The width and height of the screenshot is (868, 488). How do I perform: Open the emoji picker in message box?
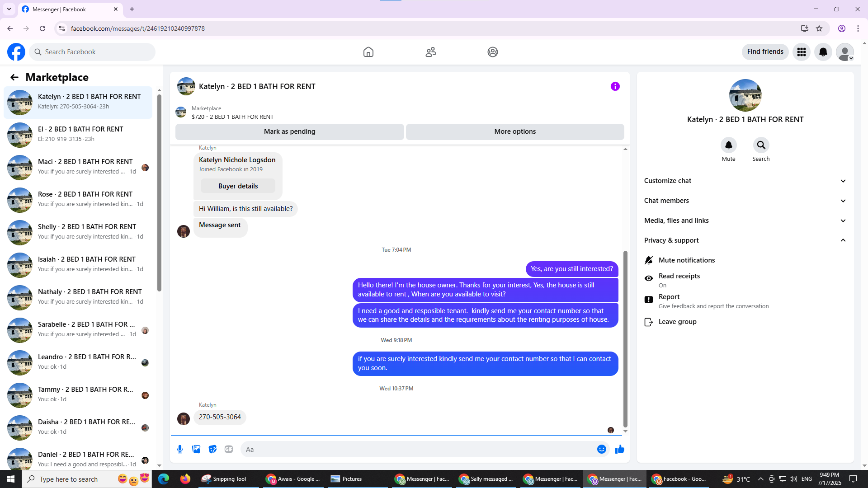click(602, 449)
